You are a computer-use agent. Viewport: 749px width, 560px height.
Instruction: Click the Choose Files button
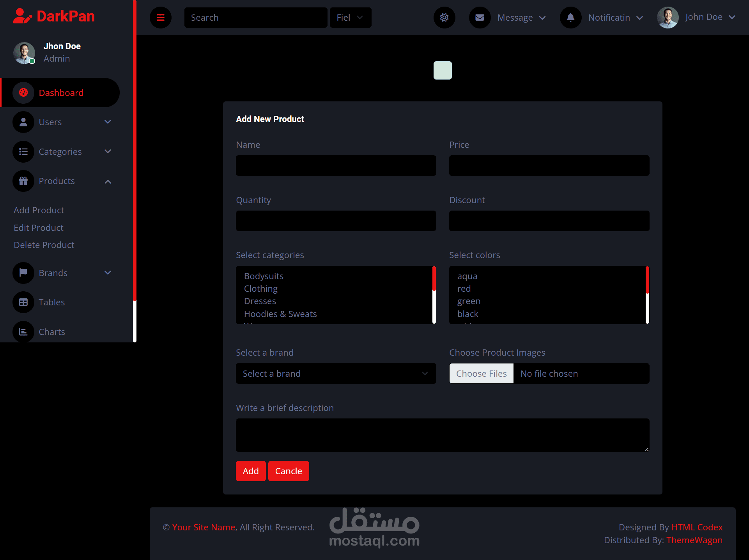click(x=481, y=374)
